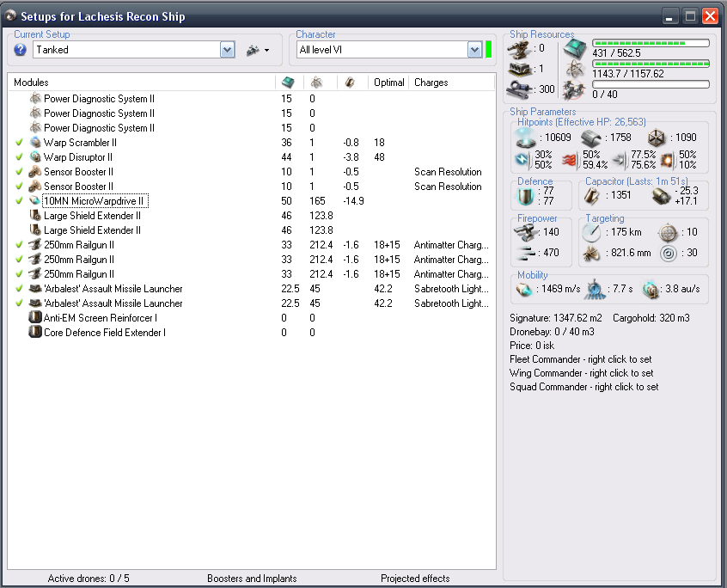
Task: Expand the Character 'All level VI' dropdown
Action: [x=474, y=50]
